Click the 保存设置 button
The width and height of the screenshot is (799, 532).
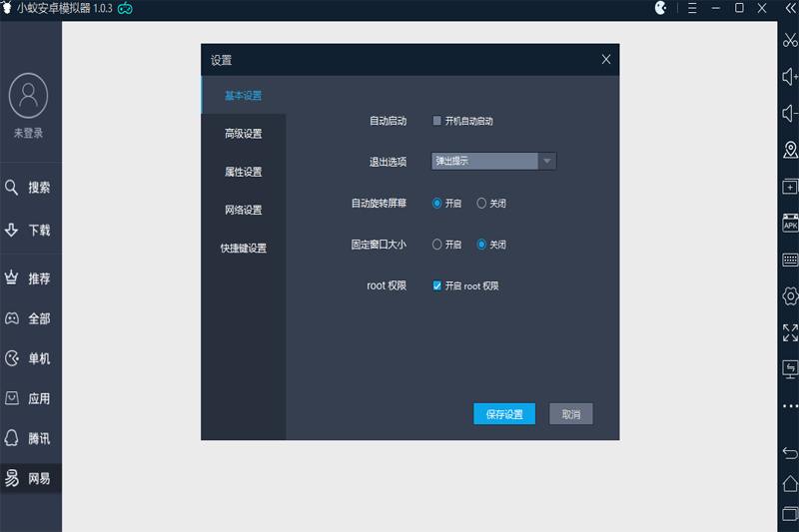(x=504, y=414)
